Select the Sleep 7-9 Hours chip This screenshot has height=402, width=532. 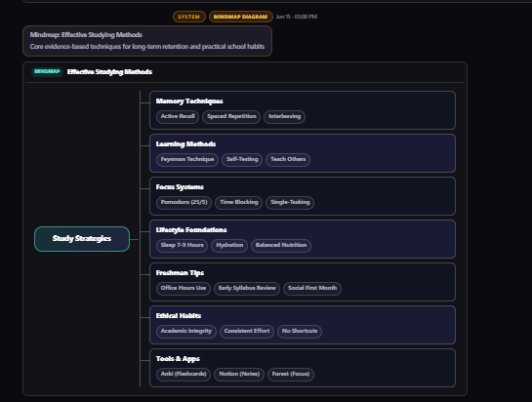[x=182, y=245]
